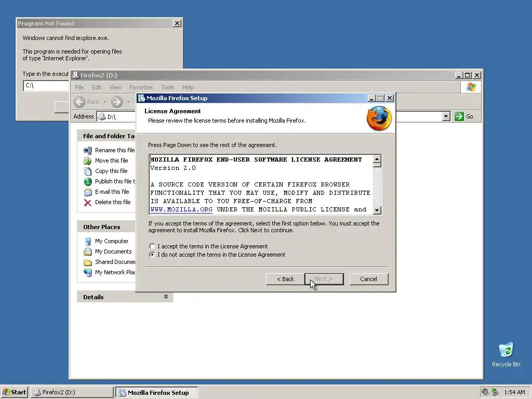Open the Address bar dropdown arrow
Screen dimensions: 532x399
point(446,117)
